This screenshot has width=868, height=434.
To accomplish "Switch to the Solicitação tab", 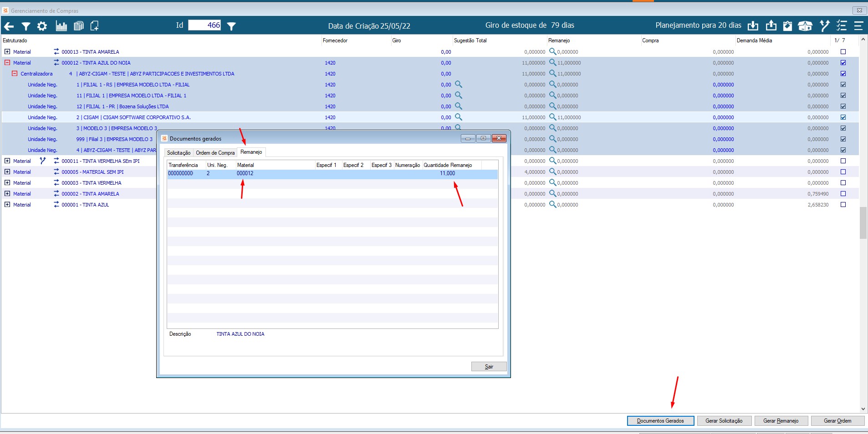I will pyautogui.click(x=179, y=153).
